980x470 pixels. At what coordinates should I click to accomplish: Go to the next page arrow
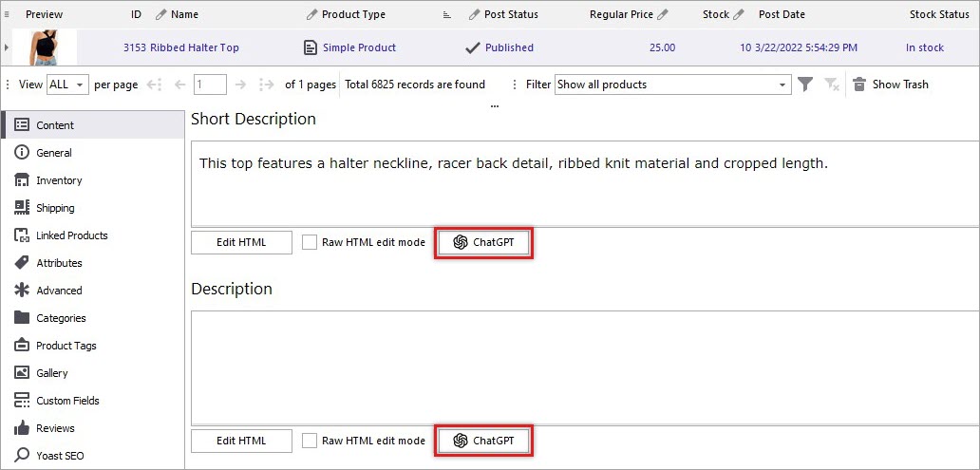tap(240, 85)
